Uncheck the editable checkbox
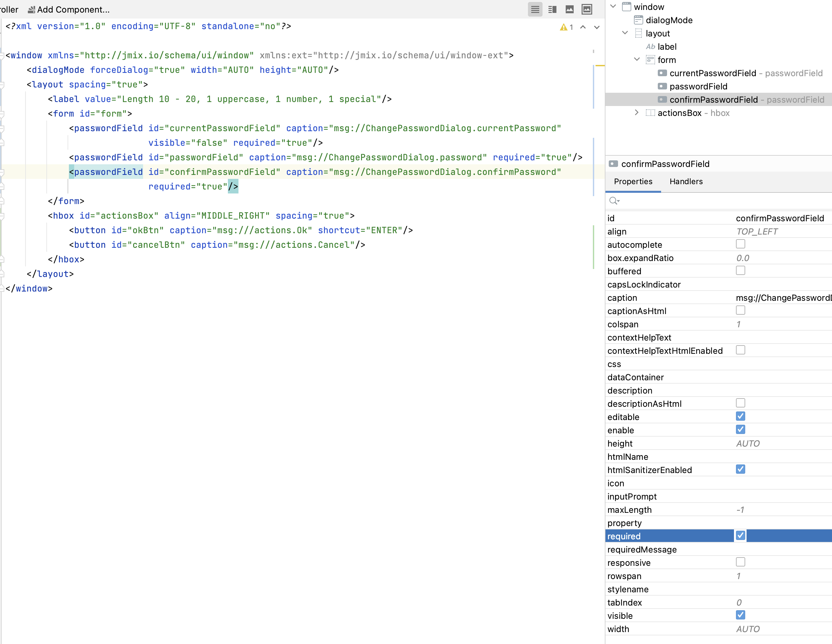 (x=740, y=416)
